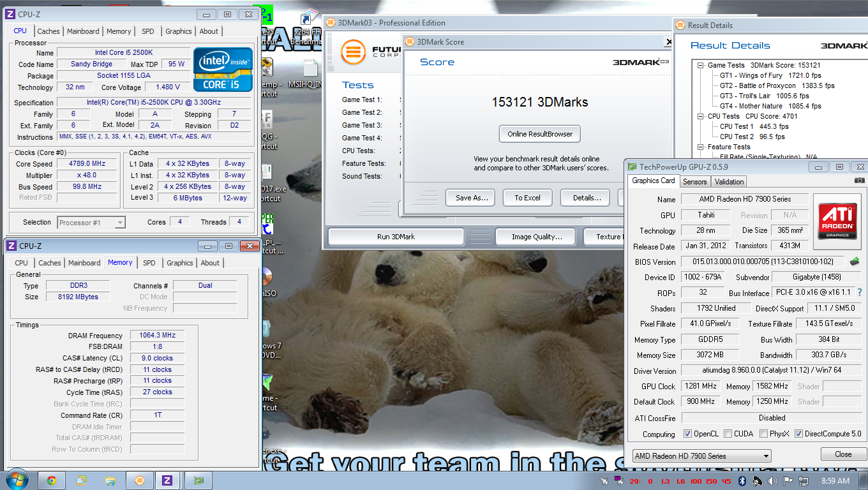Image resolution: width=868 pixels, height=490 pixels.
Task: Toggle the DirectCompute 5.0 checkbox
Action: pos(798,434)
